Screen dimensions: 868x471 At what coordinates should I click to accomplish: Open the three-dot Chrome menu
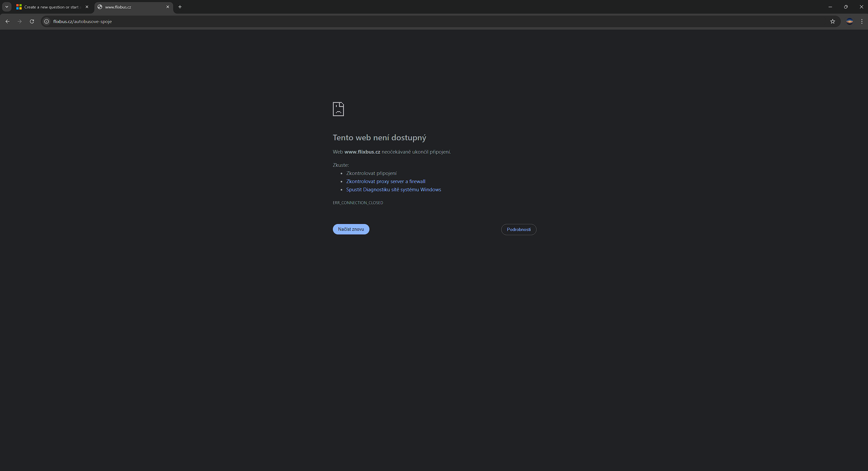click(862, 21)
